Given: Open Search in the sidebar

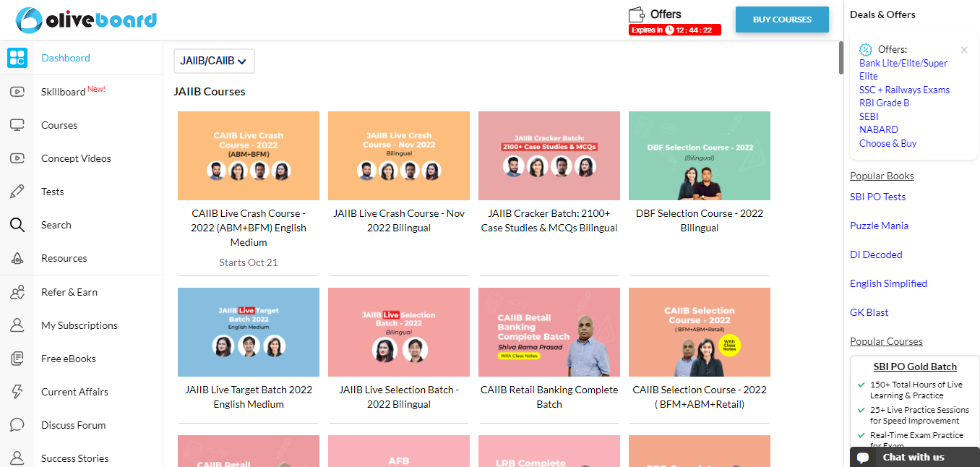Looking at the screenshot, I should (56, 225).
